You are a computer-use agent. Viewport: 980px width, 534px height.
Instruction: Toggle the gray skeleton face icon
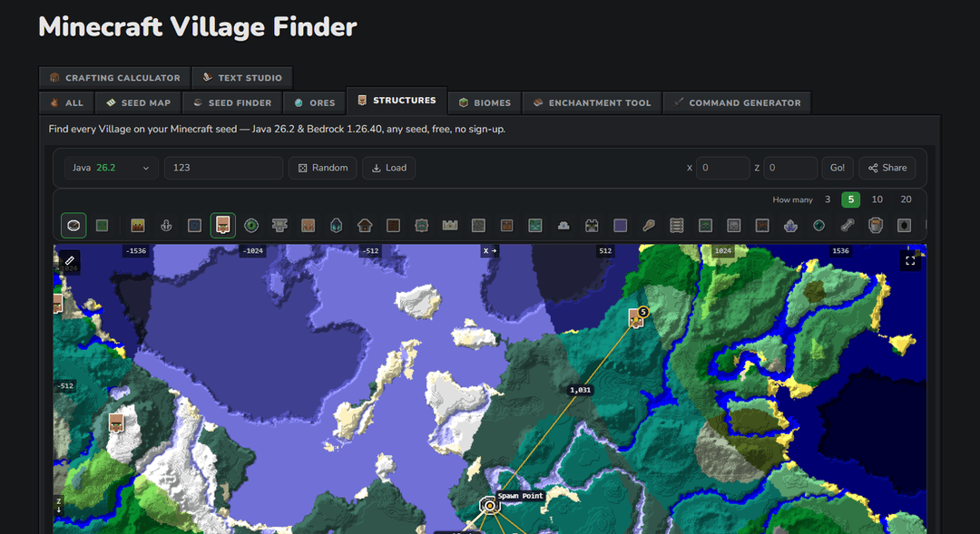tap(734, 226)
